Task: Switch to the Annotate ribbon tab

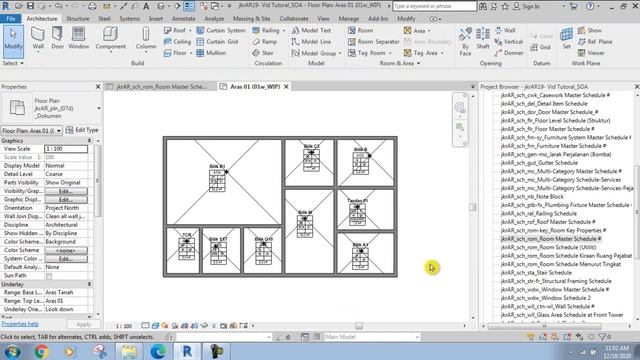Action: 183,19
